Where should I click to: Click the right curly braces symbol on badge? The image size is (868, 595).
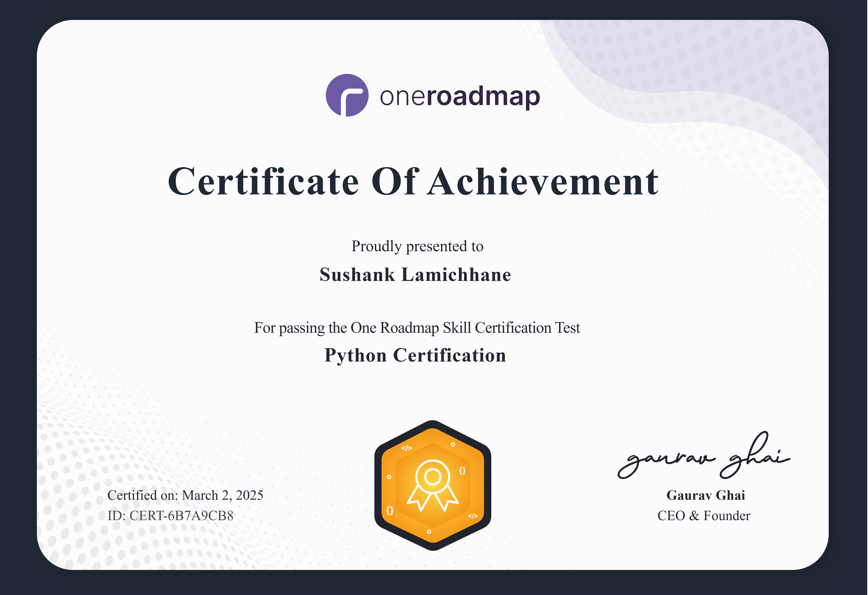[462, 470]
